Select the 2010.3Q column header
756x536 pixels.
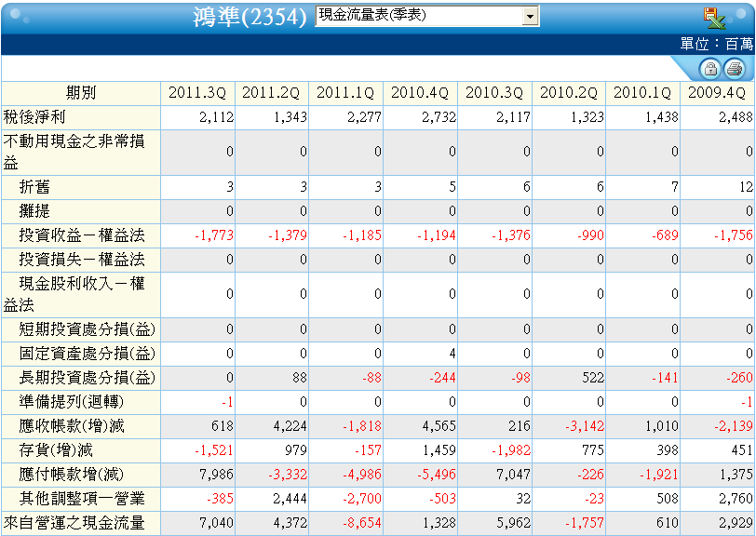(x=494, y=92)
